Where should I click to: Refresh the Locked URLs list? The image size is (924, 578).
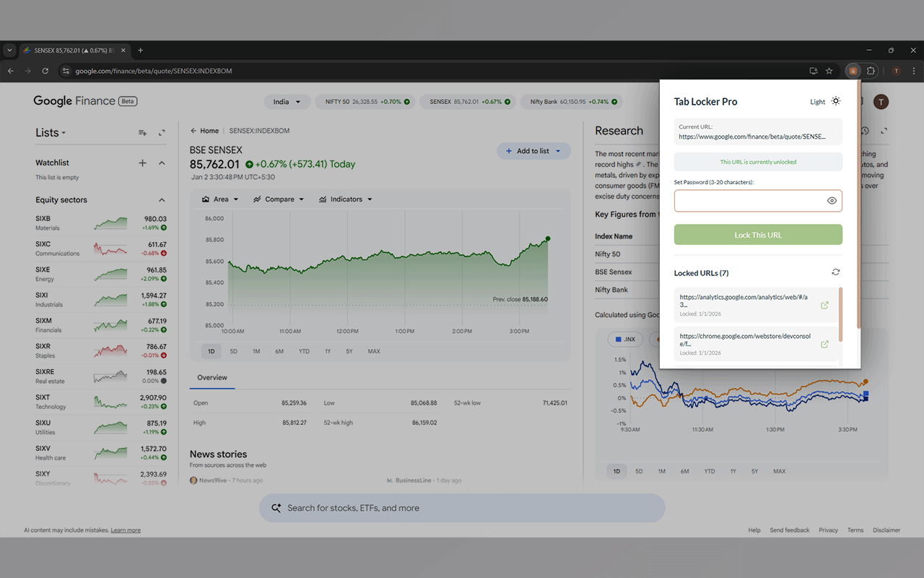pos(836,272)
